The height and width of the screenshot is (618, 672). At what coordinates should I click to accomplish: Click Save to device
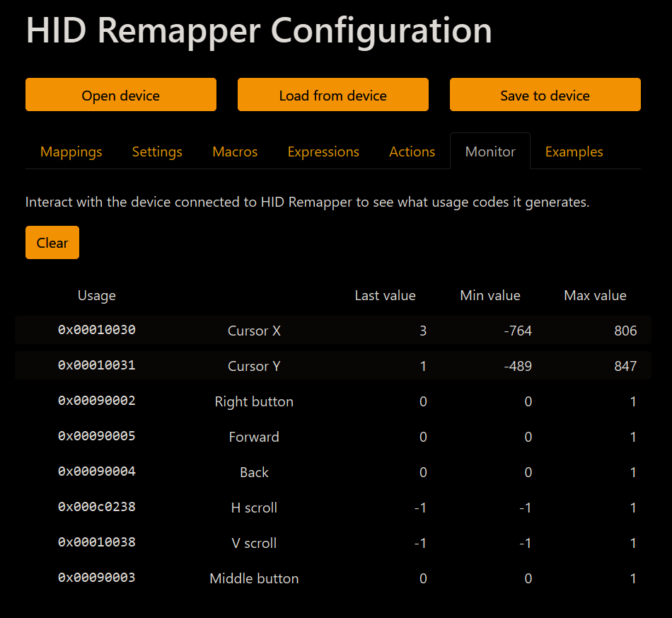(x=545, y=94)
